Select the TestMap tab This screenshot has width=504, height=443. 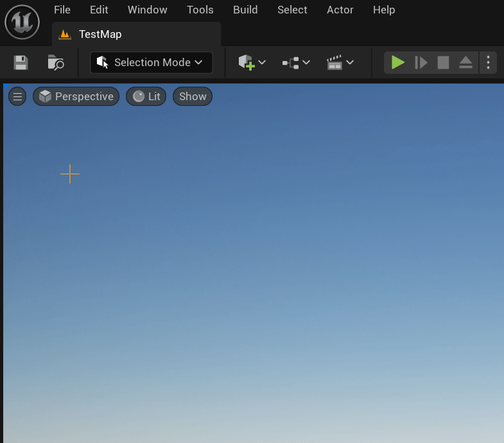click(x=100, y=35)
